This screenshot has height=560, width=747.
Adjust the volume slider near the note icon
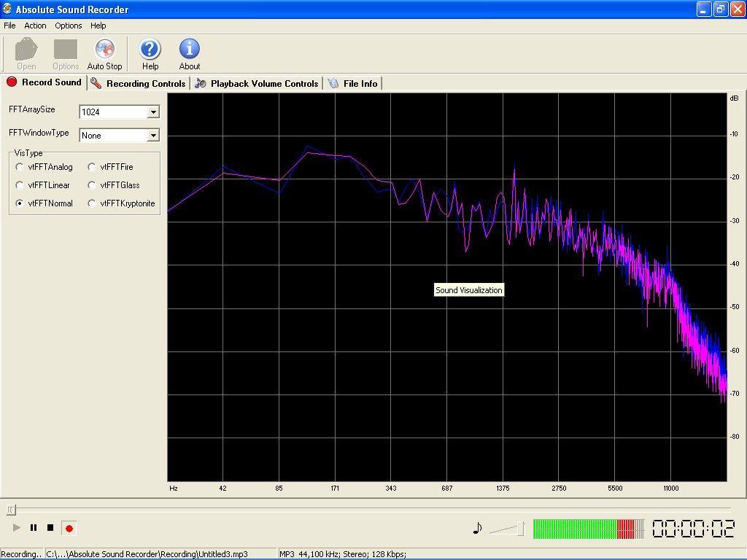point(506,528)
